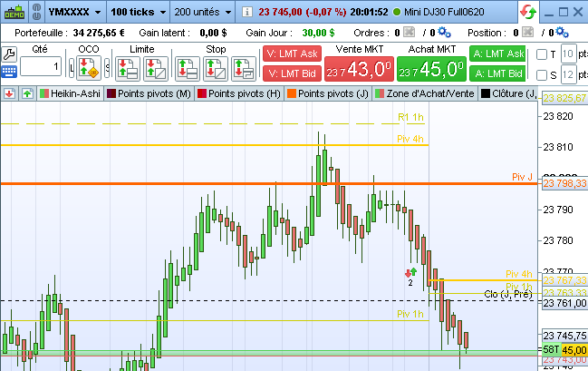The image size is (588, 371).
Task: Click the S button beside OCO
Action: [x=107, y=68]
